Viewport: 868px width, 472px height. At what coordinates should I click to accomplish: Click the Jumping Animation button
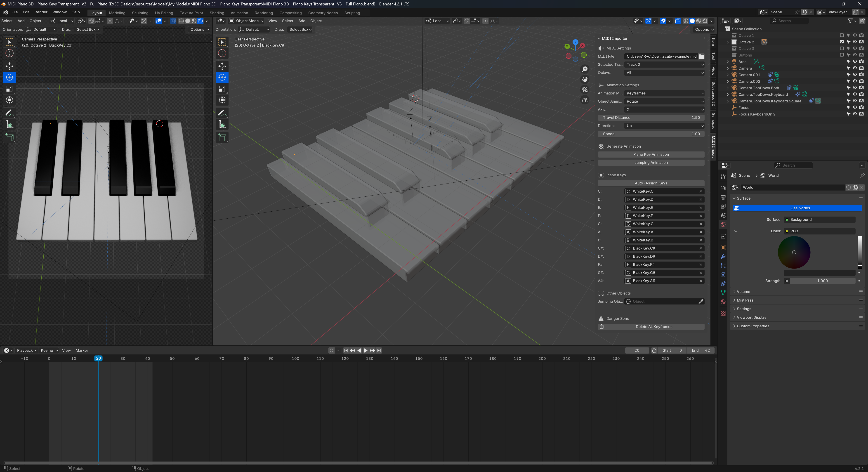coord(651,163)
